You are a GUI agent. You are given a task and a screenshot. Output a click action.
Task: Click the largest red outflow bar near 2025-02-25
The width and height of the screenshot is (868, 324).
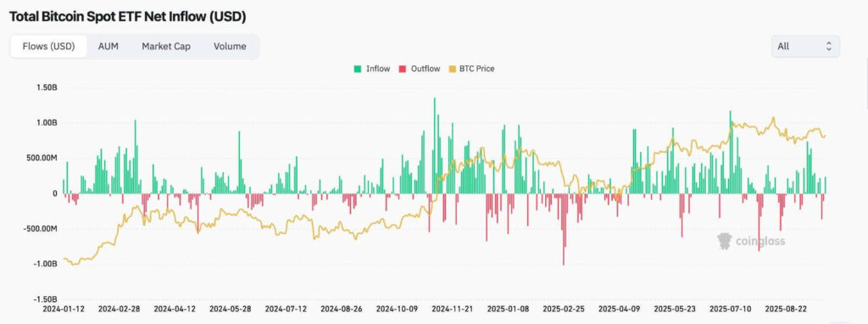564,229
